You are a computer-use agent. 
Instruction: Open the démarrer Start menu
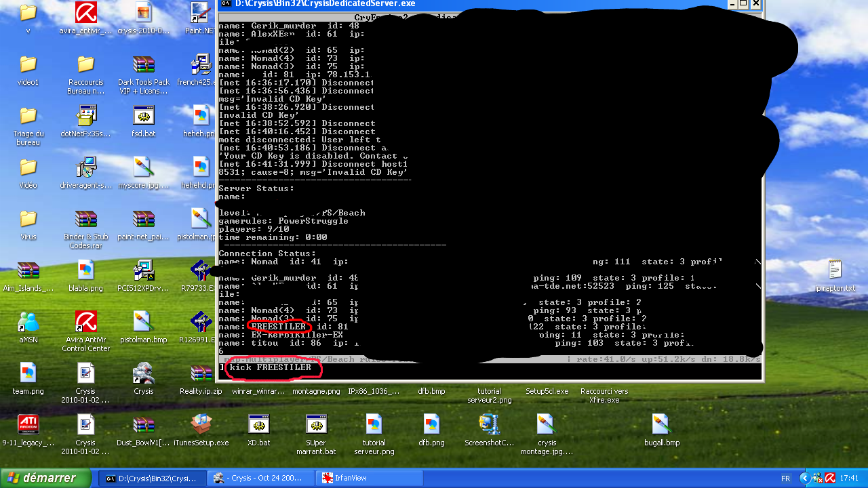click(45, 478)
